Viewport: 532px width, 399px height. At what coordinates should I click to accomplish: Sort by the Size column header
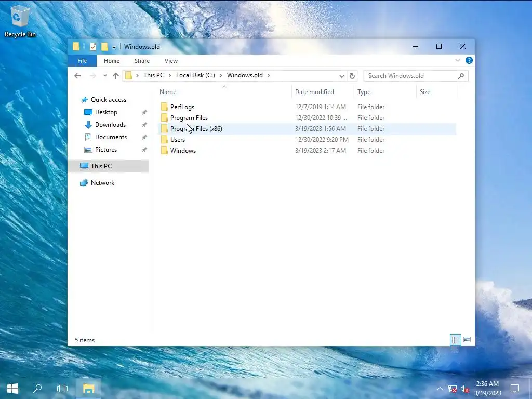[x=437, y=92]
